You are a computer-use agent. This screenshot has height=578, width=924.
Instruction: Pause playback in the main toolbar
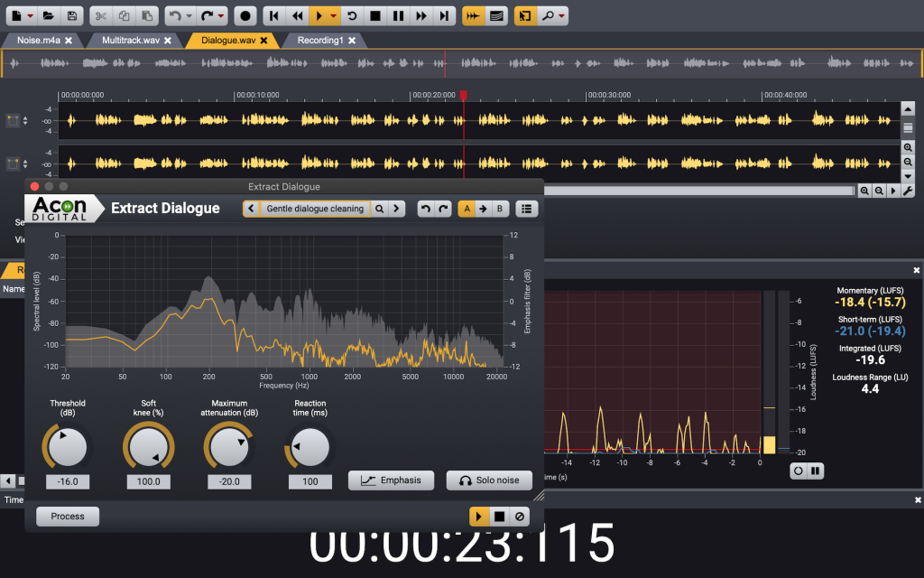[x=398, y=15]
